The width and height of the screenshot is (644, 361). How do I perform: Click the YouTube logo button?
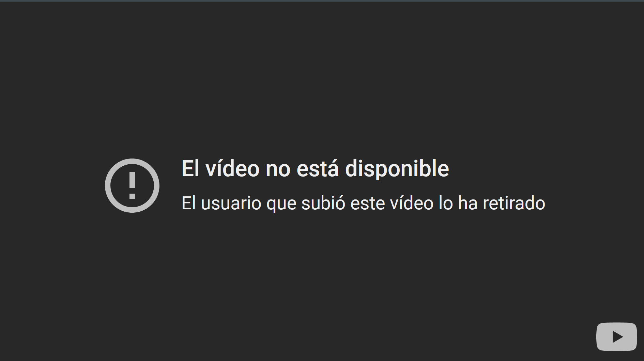616,336
